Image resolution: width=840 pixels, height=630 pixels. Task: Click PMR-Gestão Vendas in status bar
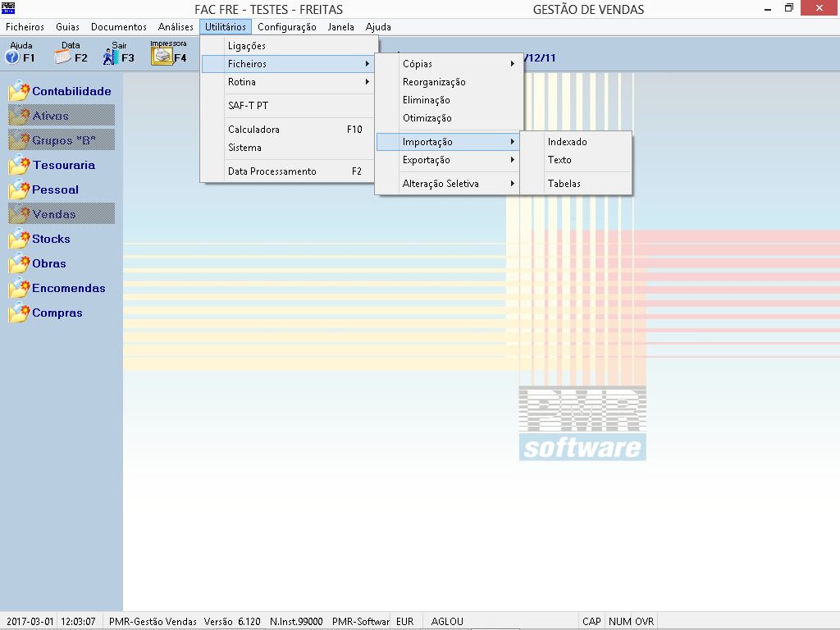click(153, 622)
